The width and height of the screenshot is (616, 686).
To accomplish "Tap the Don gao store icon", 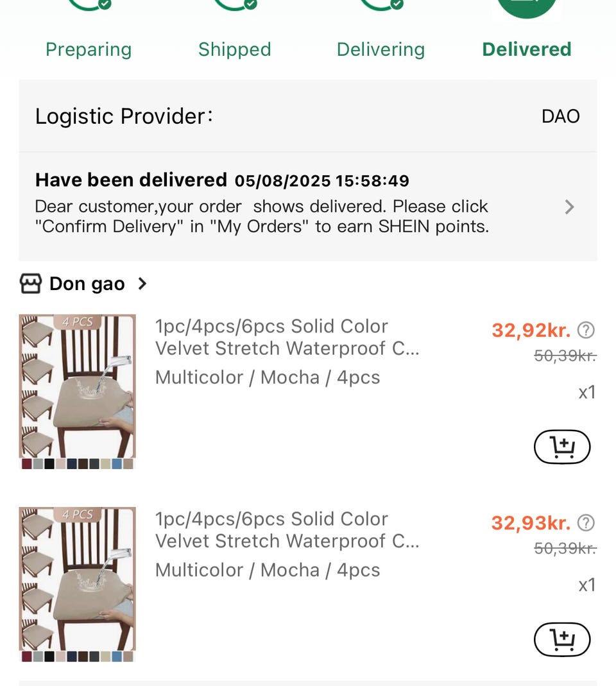I will coord(30,284).
